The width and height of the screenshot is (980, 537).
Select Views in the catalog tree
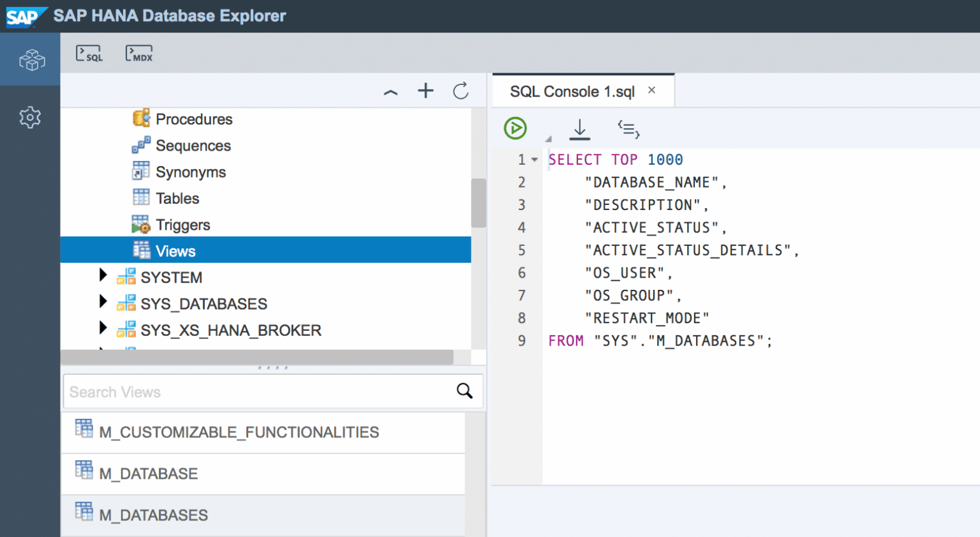coord(175,250)
